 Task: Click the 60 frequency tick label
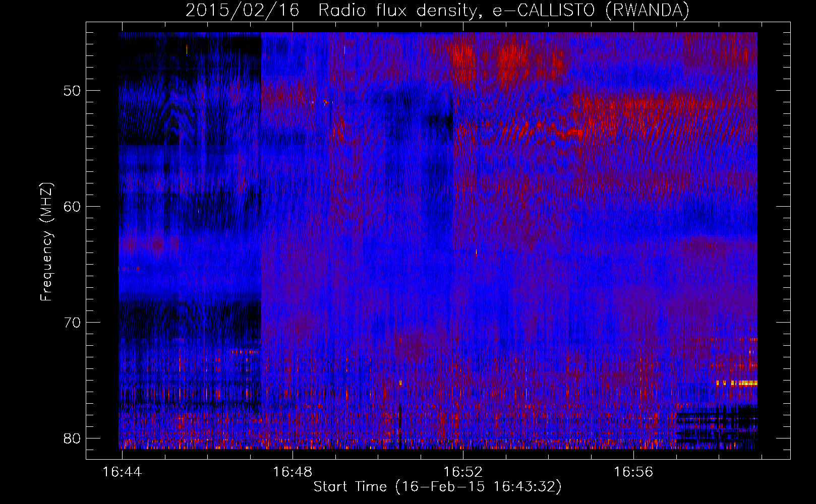coord(73,207)
